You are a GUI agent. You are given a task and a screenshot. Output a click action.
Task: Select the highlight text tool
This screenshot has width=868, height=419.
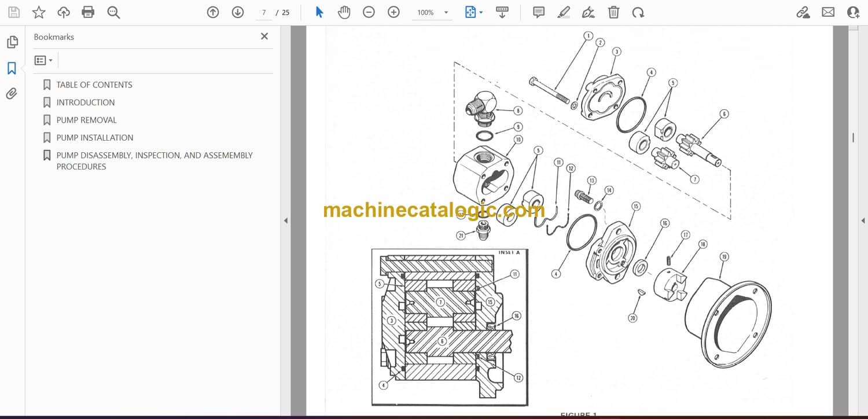click(x=564, y=12)
